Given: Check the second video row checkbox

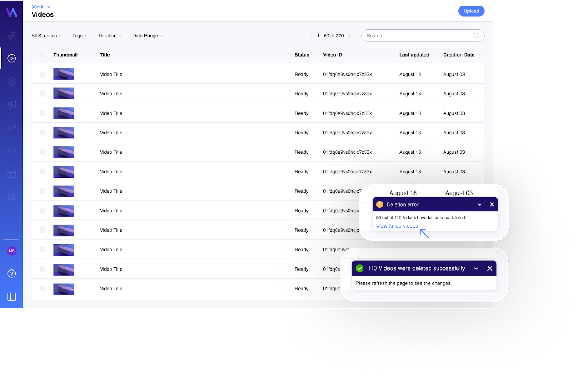Looking at the screenshot, I should pos(43,94).
